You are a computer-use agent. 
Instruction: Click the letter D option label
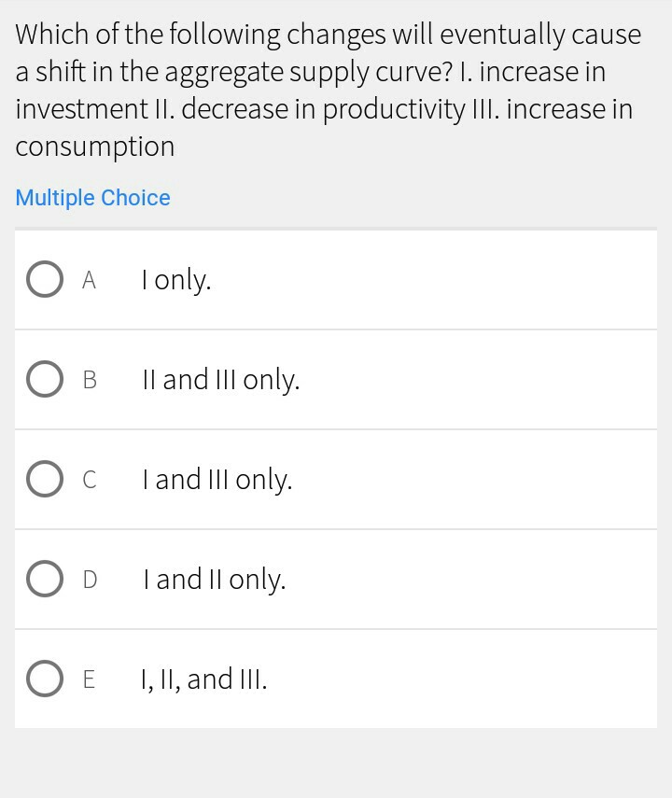(x=90, y=579)
